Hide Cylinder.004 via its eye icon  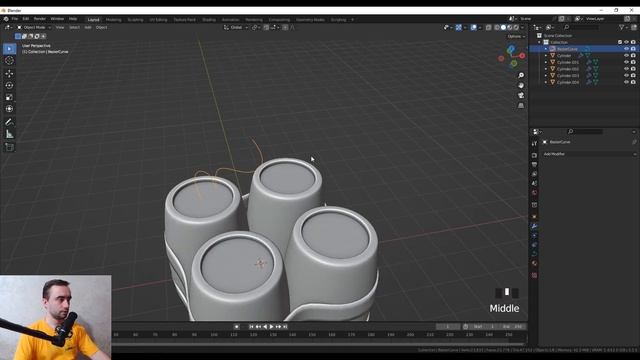626,82
